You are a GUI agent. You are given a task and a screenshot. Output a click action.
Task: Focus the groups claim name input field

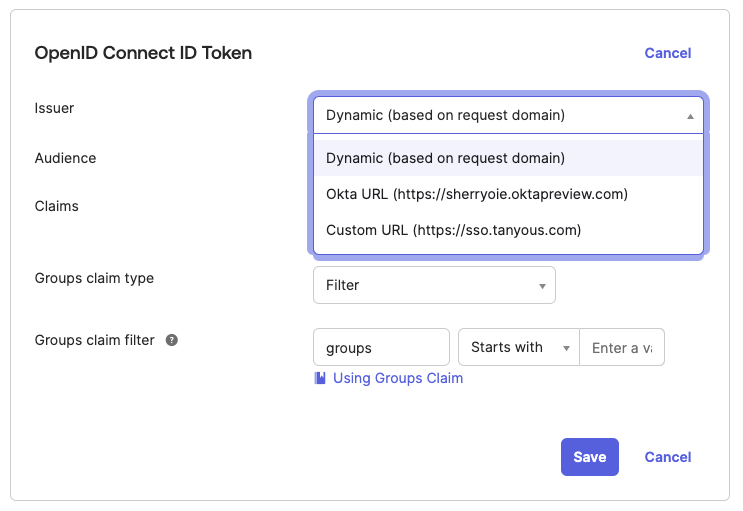(x=381, y=348)
